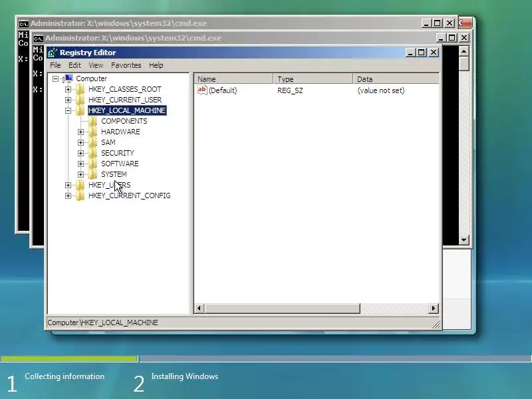Maximize the Registry Editor window
Viewport: 532px width, 399px height.
click(422, 53)
